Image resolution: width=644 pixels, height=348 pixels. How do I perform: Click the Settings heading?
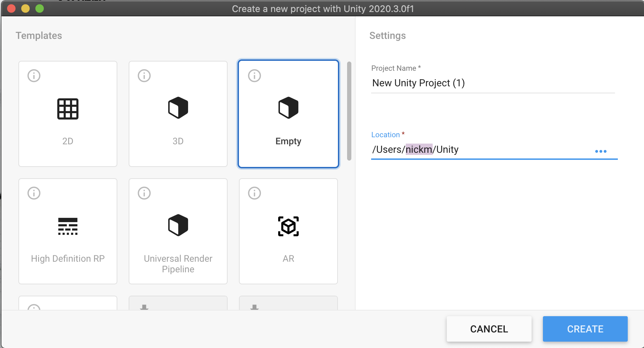387,36
